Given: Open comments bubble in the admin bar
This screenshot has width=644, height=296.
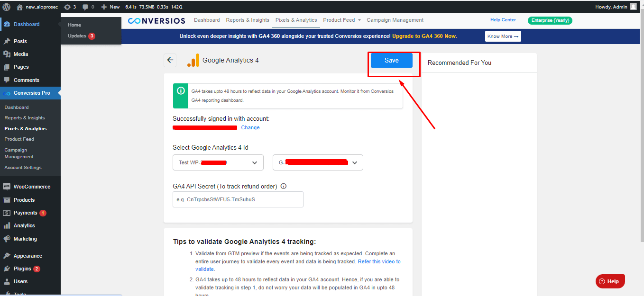Looking at the screenshot, I should tap(88, 7).
